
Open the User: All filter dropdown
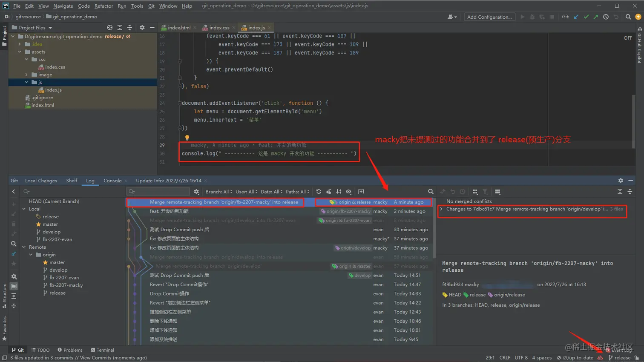[247, 192]
